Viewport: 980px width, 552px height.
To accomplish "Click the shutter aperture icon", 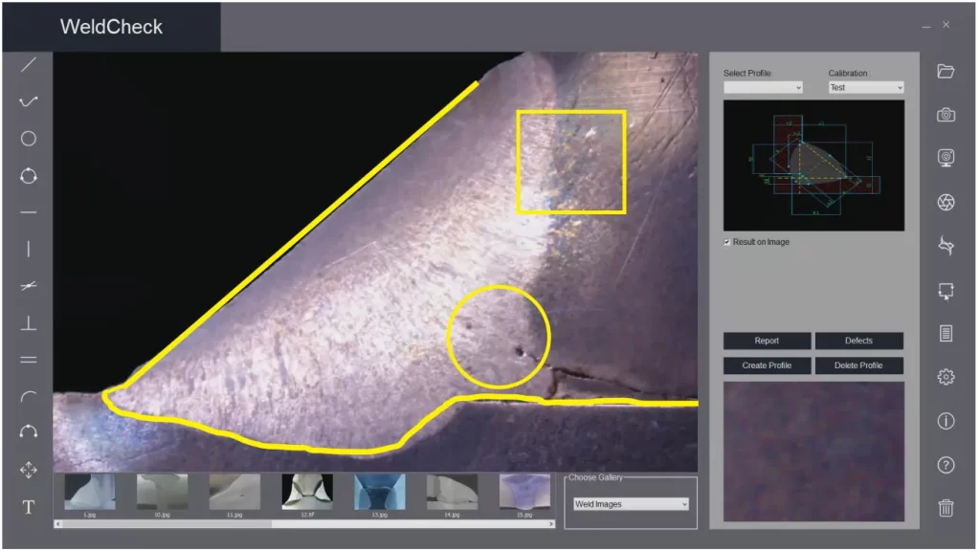I will click(946, 202).
